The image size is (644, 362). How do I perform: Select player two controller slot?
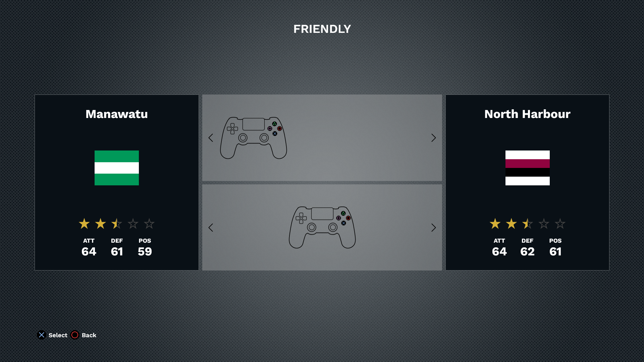click(322, 227)
